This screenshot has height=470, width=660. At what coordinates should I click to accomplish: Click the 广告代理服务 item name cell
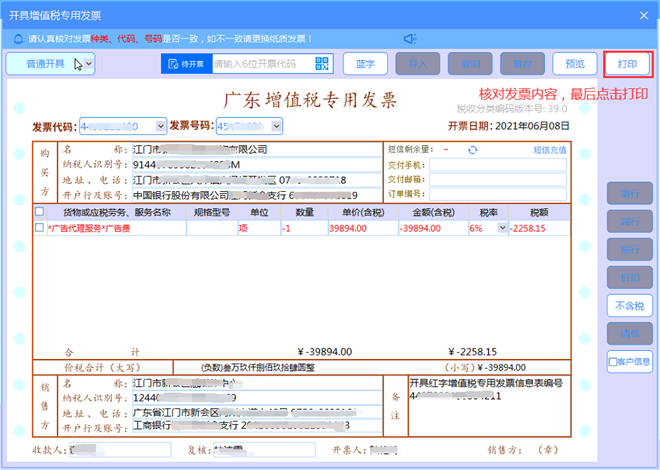pos(117,228)
